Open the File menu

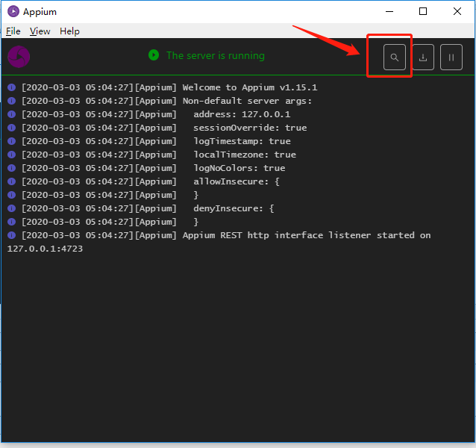coord(13,31)
